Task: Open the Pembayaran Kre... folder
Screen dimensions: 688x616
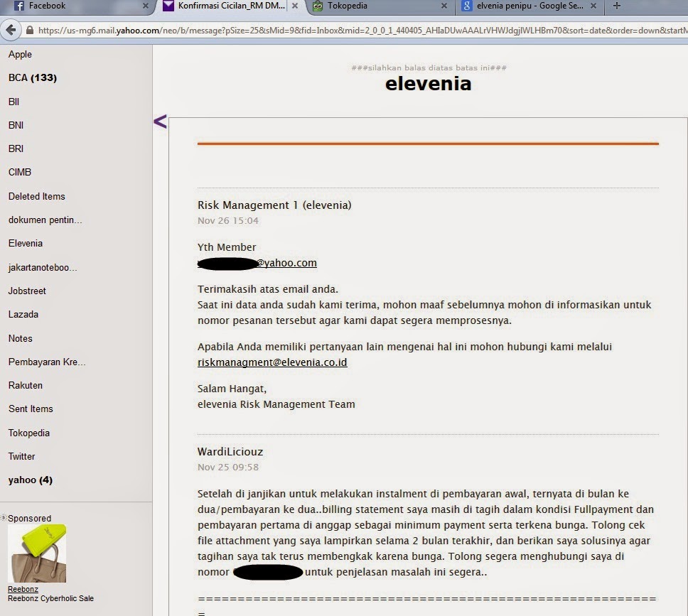Action: tap(47, 362)
